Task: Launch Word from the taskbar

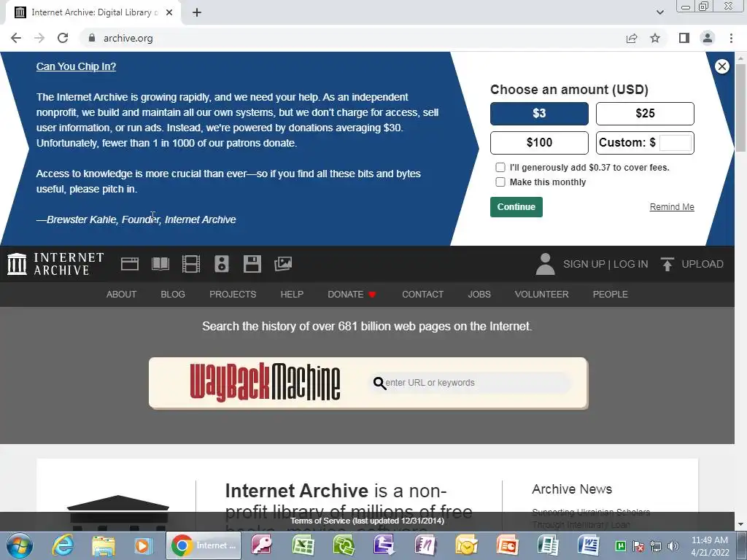Action: (x=589, y=545)
